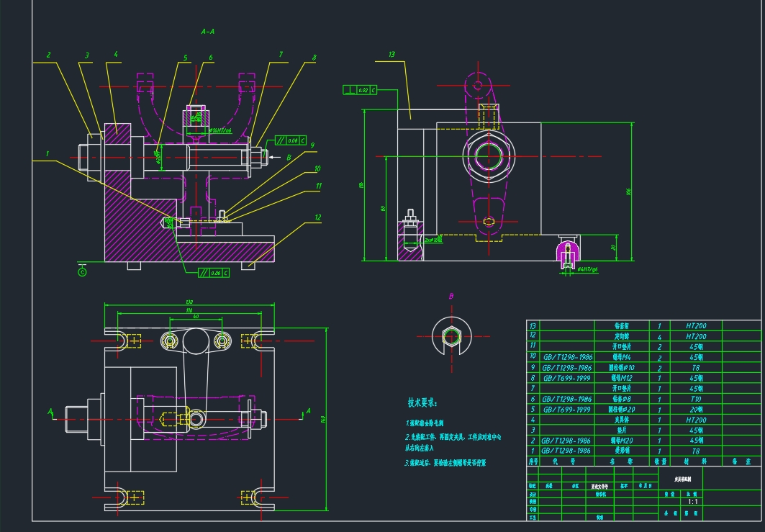The height and width of the screenshot is (532, 765).
Task: Click T8 material in parts list row 9
Action: 696,368
